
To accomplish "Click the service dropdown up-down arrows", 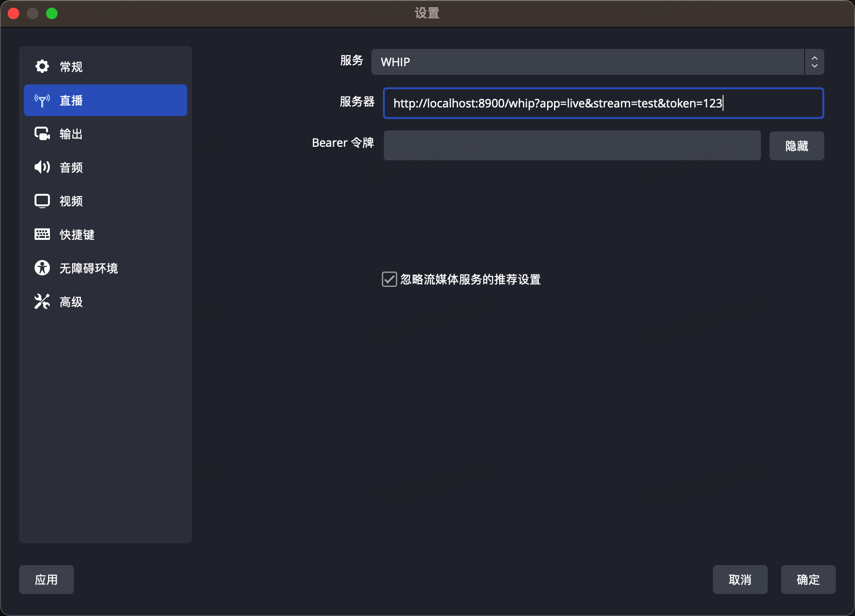I will [x=814, y=62].
